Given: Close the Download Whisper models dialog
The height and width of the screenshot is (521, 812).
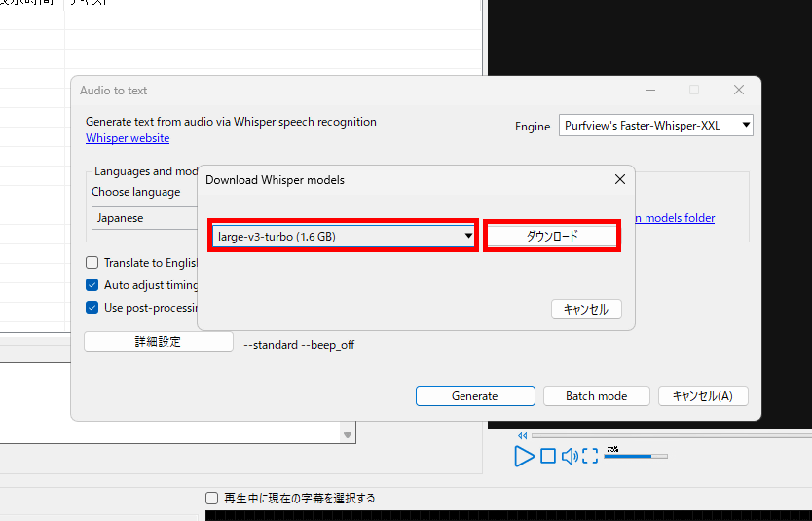Looking at the screenshot, I should (620, 180).
